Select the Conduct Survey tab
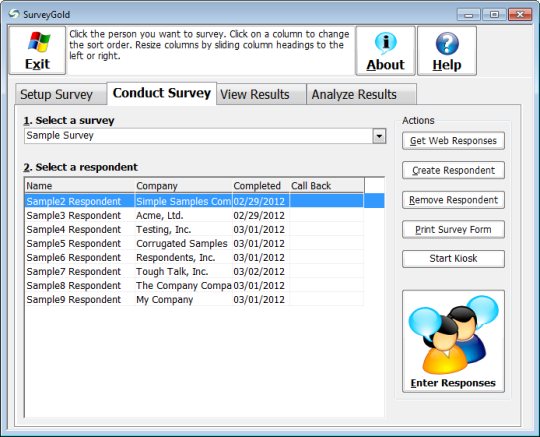Screen dimensions: 540x437 click(162, 93)
